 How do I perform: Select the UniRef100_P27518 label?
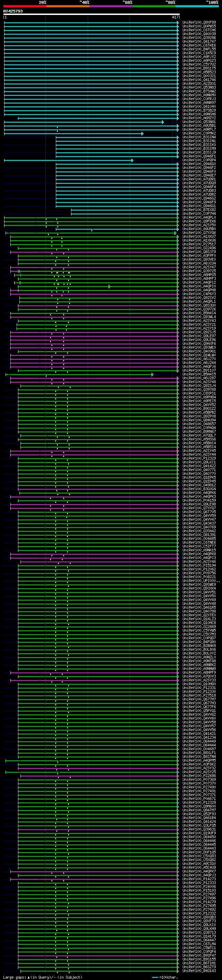[x=199, y=695]
